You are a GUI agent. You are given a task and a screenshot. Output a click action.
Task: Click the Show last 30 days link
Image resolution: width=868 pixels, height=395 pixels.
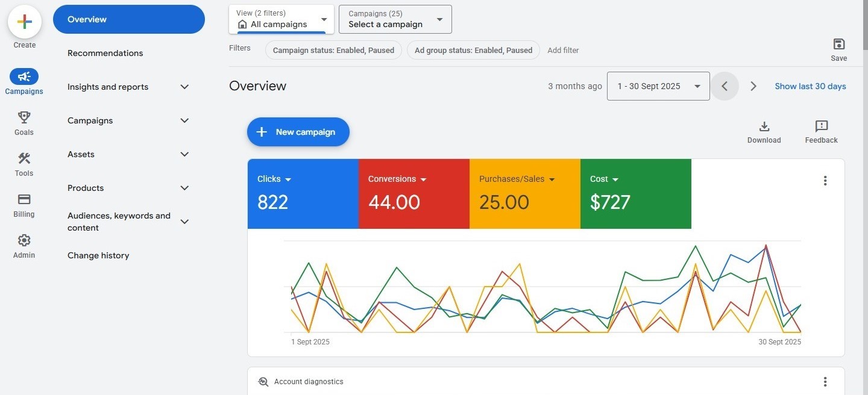coord(810,86)
